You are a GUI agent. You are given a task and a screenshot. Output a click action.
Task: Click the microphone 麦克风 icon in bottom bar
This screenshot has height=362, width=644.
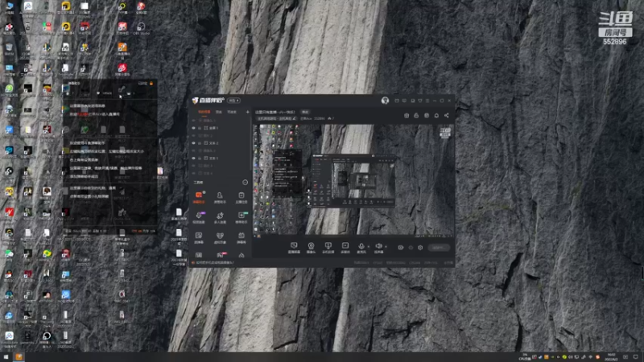(361, 248)
